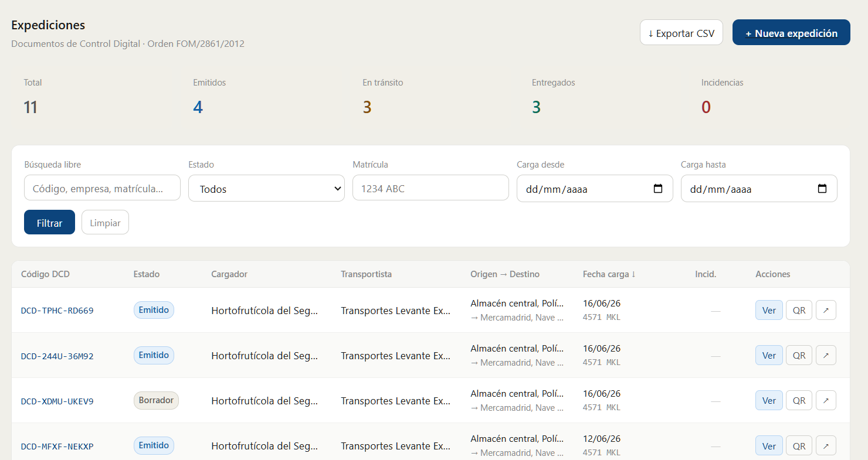
Task: Click the Total count 11
Action: 30,107
